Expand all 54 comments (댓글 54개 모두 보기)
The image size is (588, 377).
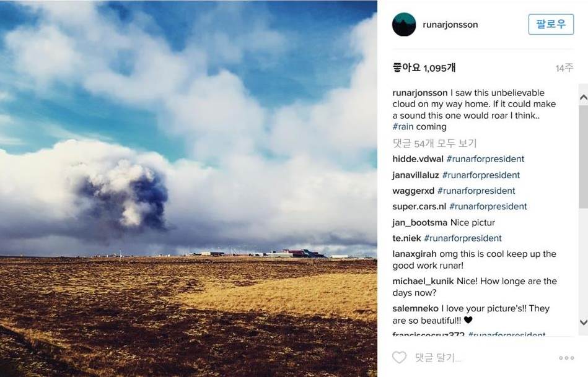pos(434,143)
